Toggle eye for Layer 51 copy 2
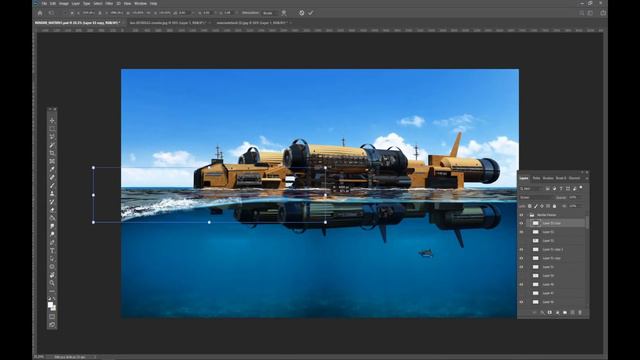The image size is (640, 360). pos(522,249)
